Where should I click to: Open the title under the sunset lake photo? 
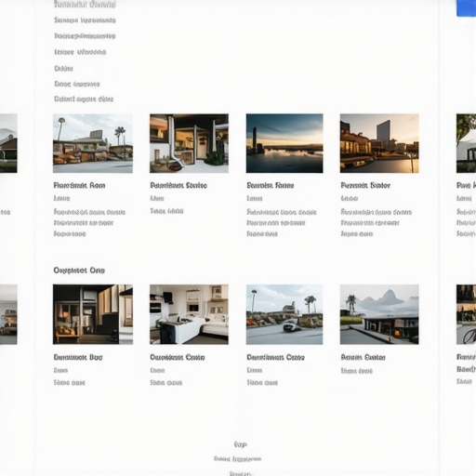point(271,185)
